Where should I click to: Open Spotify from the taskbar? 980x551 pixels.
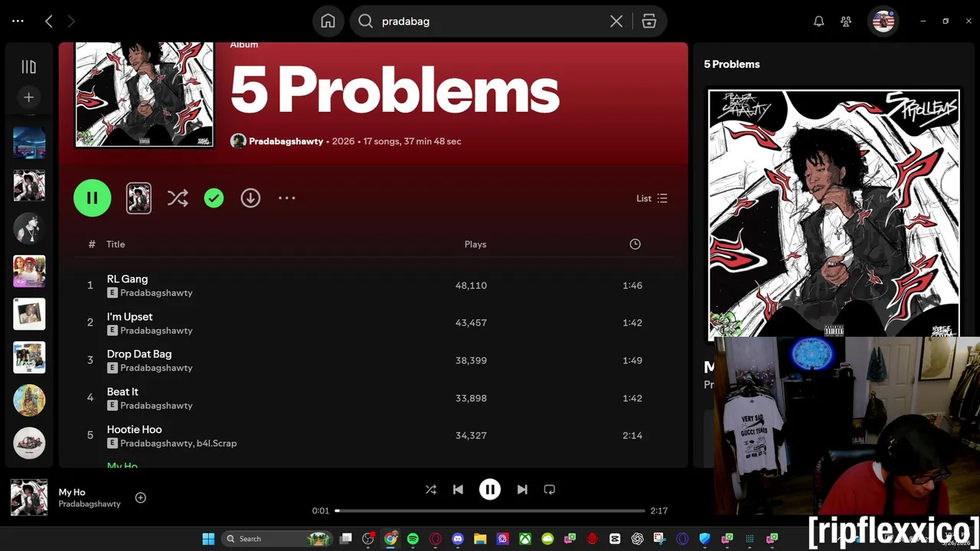pyautogui.click(x=413, y=539)
